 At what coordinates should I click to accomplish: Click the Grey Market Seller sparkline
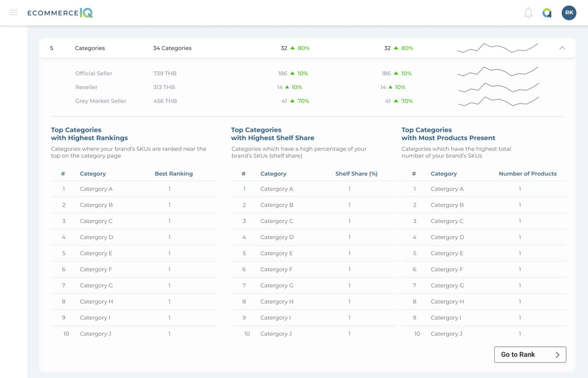click(498, 101)
